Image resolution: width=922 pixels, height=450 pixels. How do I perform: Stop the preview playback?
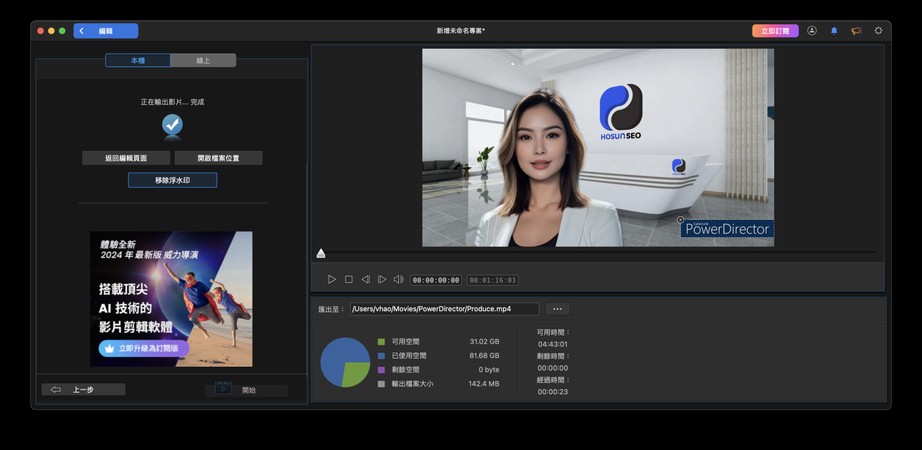349,280
